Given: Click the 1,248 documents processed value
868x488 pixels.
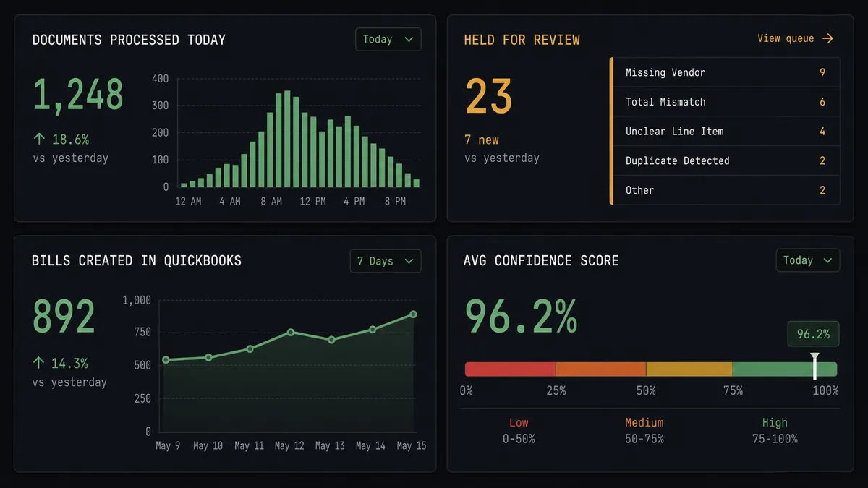Looking at the screenshot, I should click(78, 95).
